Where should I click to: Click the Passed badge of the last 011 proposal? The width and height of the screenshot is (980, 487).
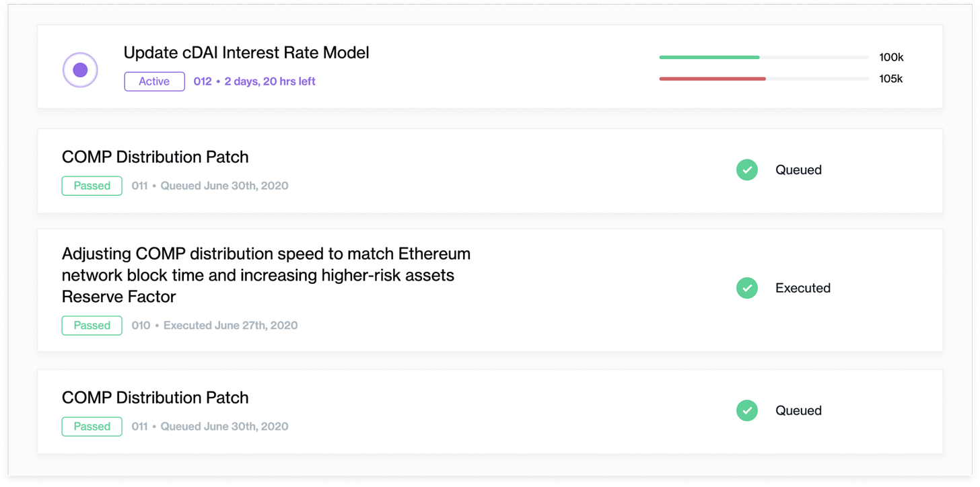click(92, 426)
